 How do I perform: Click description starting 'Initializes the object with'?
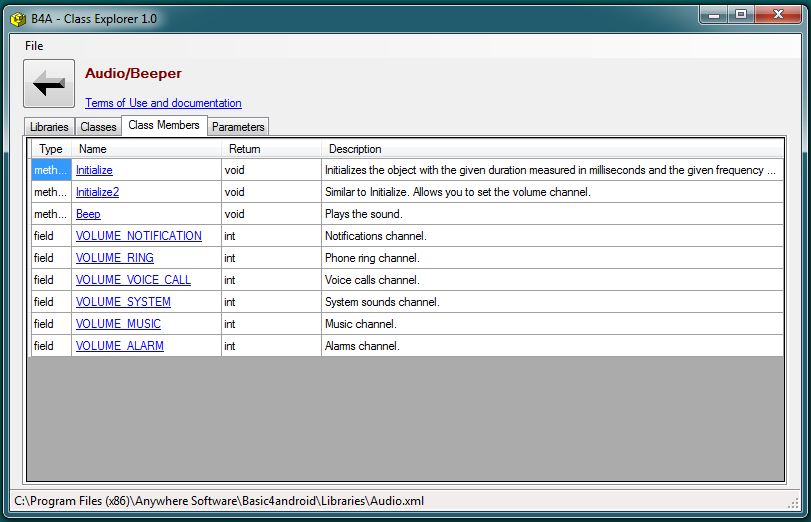click(x=550, y=170)
